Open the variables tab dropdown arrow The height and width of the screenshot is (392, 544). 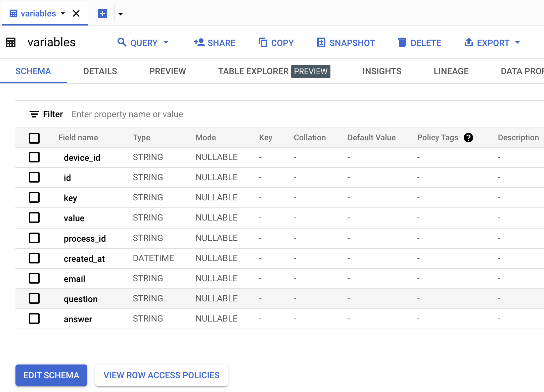[63, 13]
